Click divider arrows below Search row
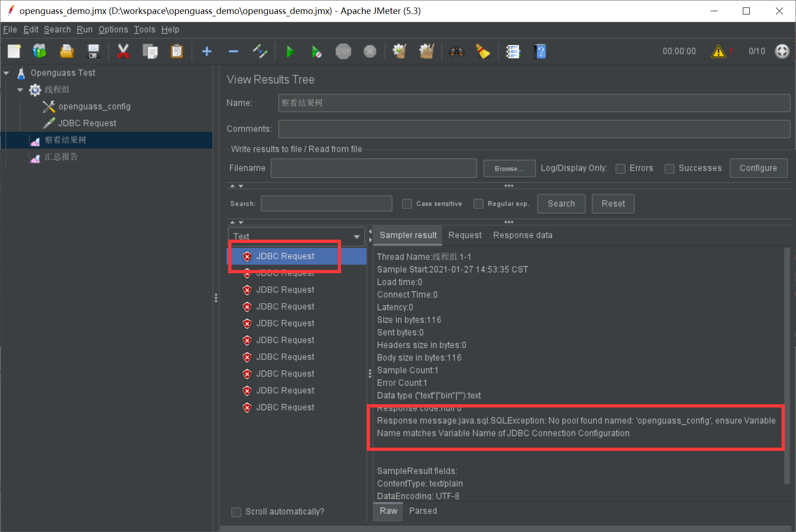The height and width of the screenshot is (532, 796). point(237,222)
